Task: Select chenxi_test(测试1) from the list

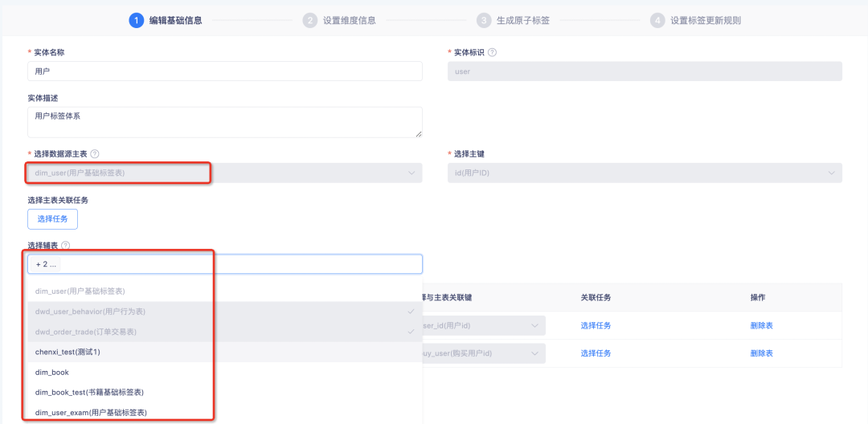Action: (224, 352)
